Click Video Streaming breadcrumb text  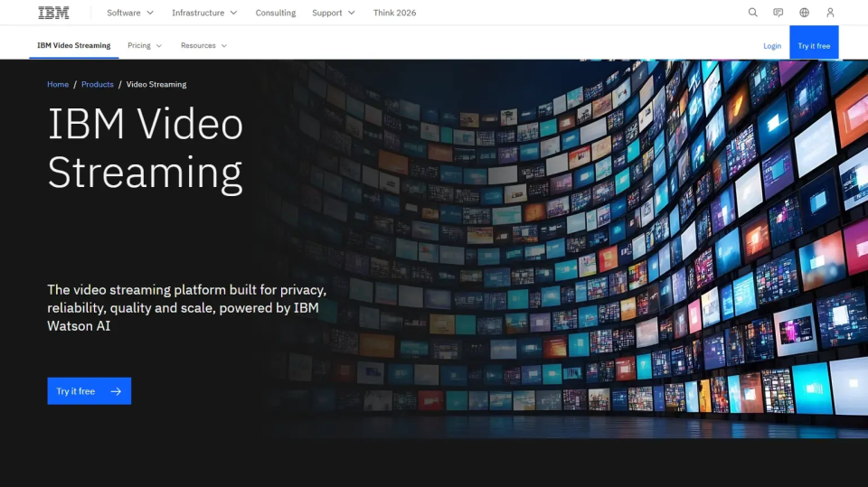[x=156, y=84]
